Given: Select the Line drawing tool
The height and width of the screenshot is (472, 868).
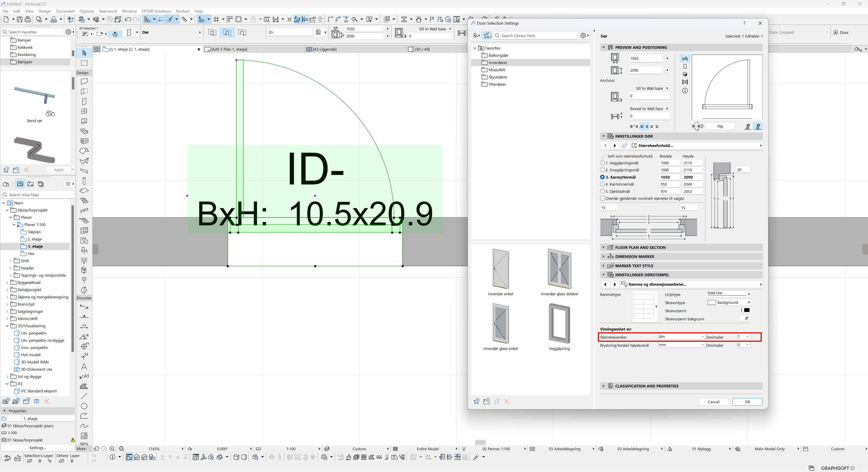Looking at the screenshot, I should pyautogui.click(x=84, y=396).
